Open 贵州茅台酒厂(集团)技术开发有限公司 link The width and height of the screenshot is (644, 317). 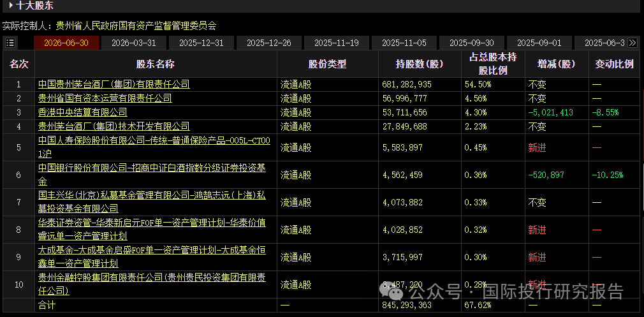(x=114, y=126)
